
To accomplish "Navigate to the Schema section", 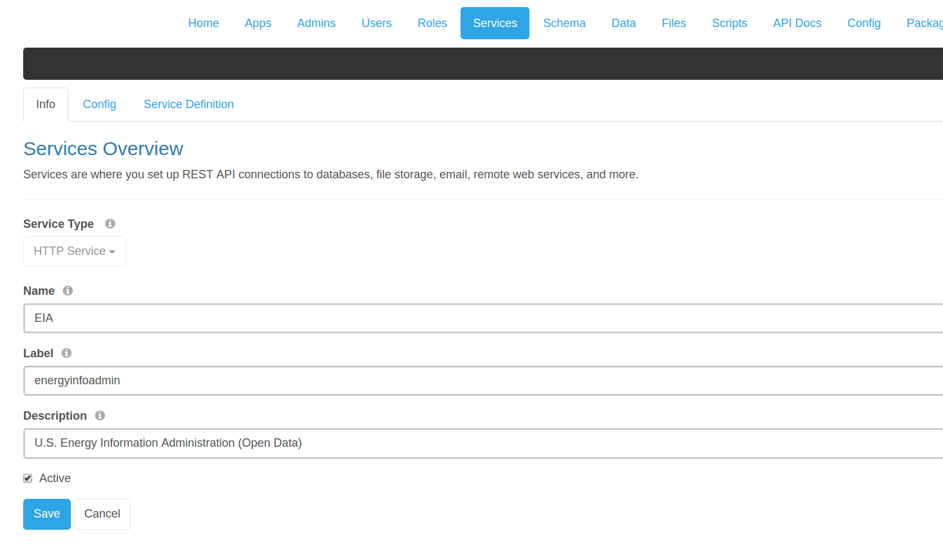I will tap(564, 23).
